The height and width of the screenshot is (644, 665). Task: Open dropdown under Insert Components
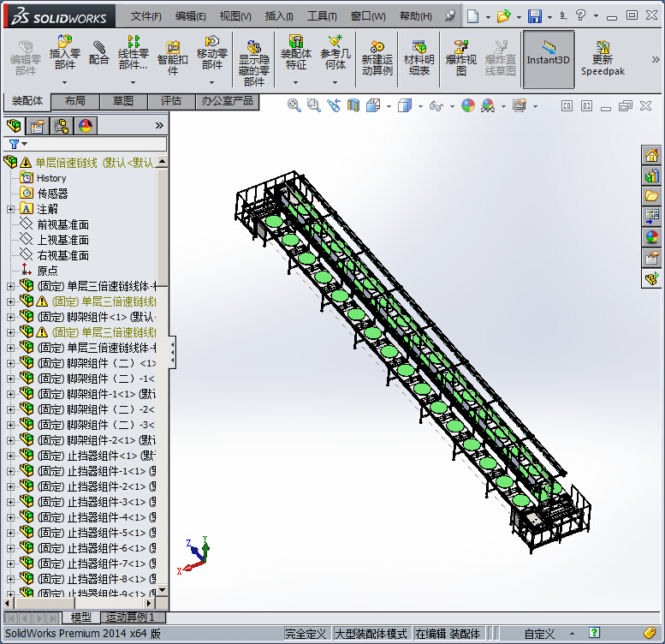coord(64,82)
